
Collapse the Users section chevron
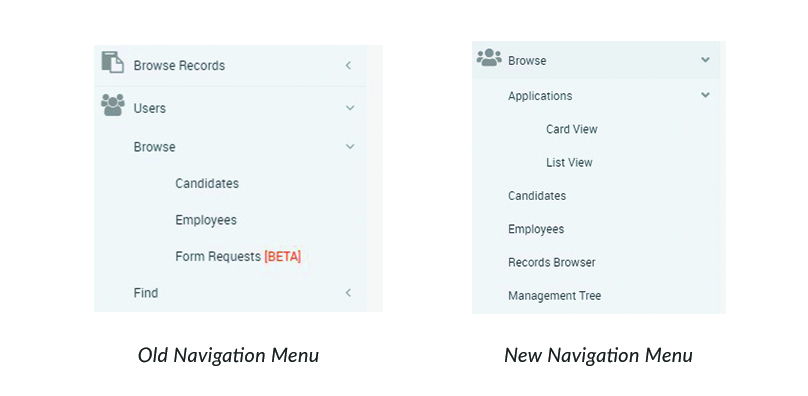[350, 108]
